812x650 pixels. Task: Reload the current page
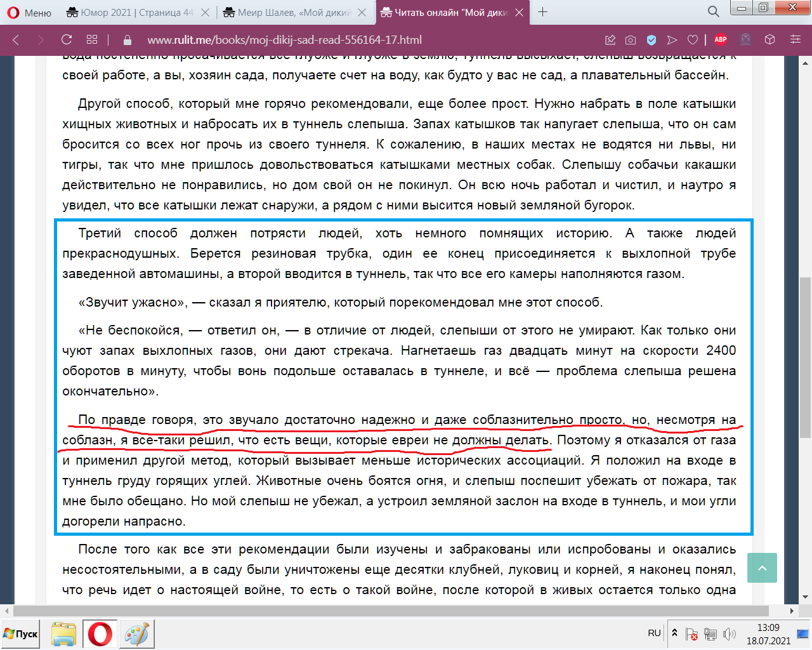(x=67, y=39)
